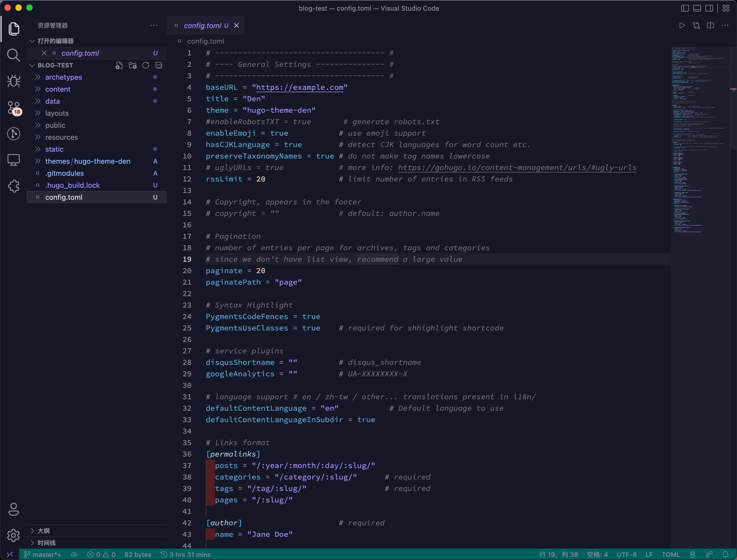Open .gitmodules file in explorer

click(64, 173)
